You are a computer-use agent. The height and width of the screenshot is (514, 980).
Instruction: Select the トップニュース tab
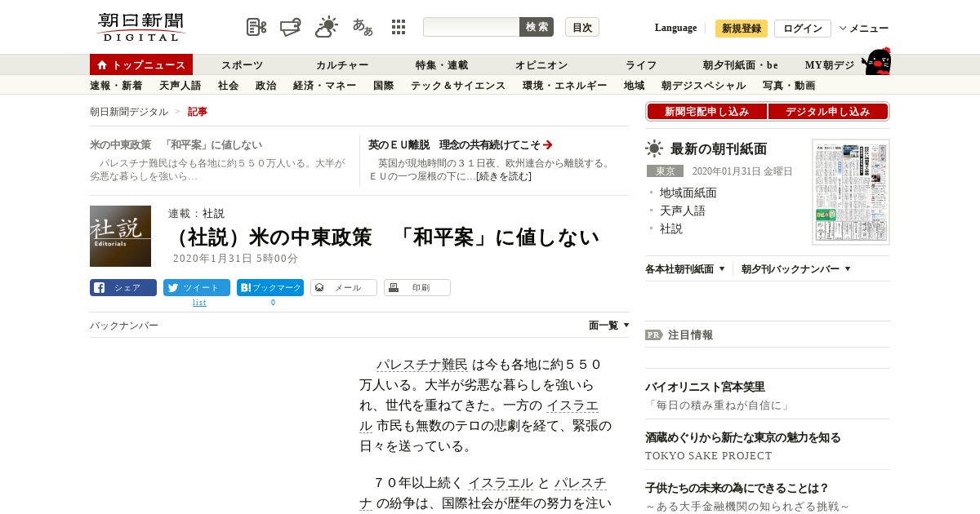[x=141, y=64]
